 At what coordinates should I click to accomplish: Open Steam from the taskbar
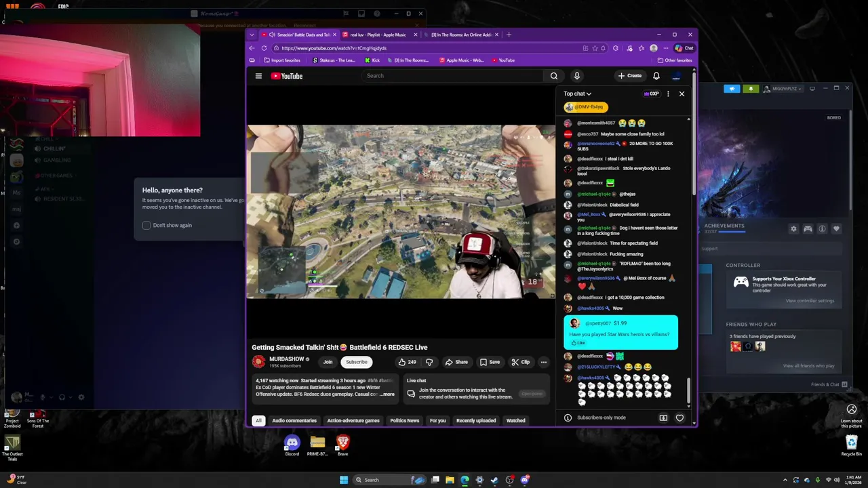click(x=494, y=480)
